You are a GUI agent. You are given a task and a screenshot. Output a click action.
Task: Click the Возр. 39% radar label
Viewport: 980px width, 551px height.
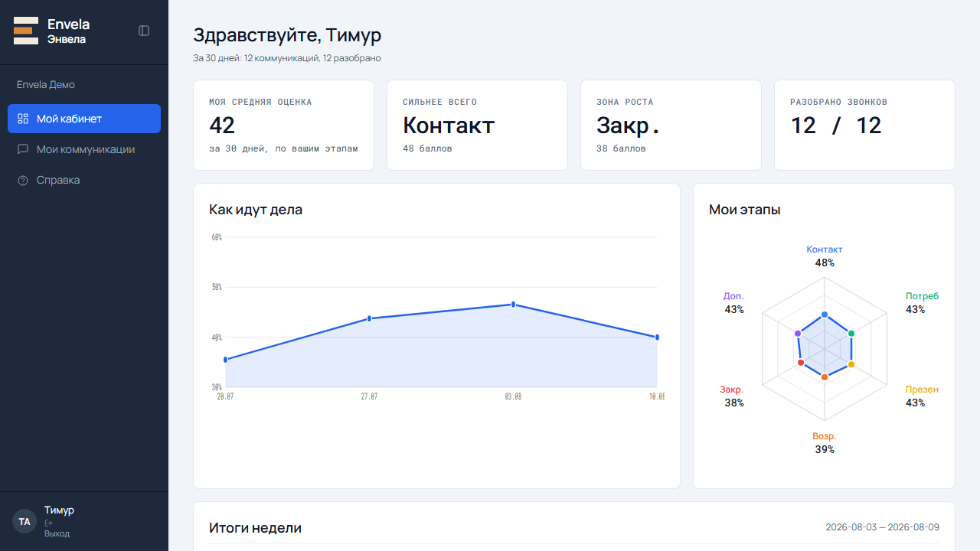(825, 443)
